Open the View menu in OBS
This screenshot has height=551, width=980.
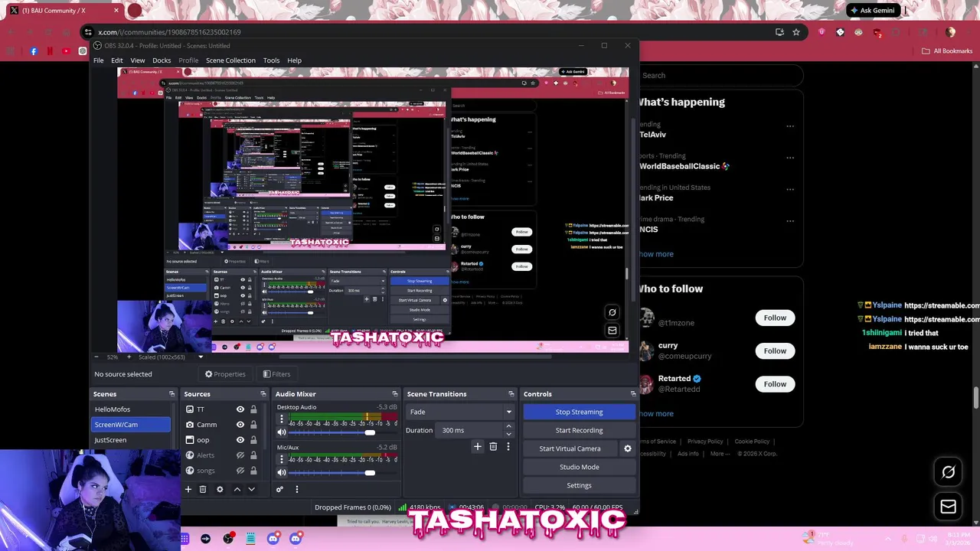[x=138, y=60]
